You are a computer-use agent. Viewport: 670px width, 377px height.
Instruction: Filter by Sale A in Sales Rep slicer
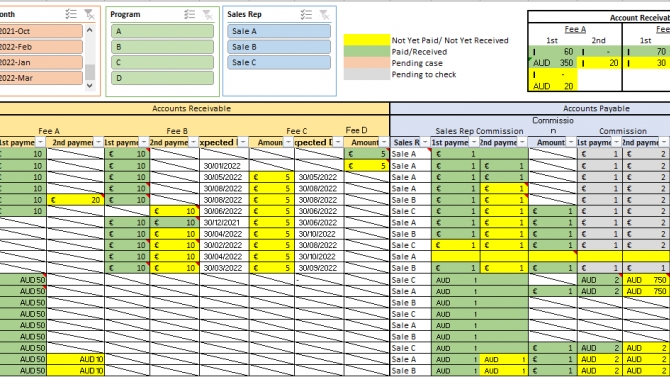pos(279,31)
